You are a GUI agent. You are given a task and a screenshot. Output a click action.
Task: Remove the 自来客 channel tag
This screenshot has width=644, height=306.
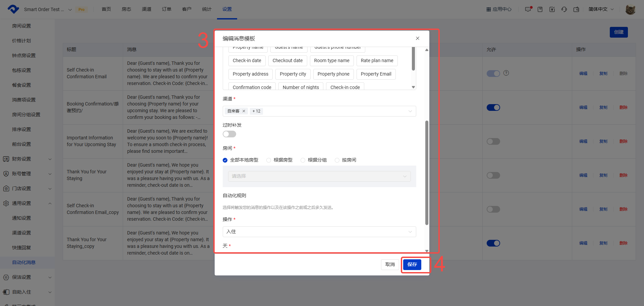[x=244, y=111]
